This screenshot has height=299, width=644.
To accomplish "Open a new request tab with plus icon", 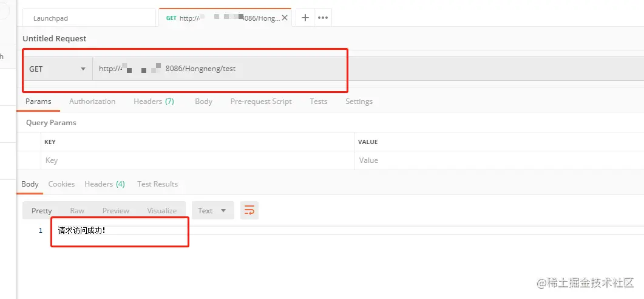I will (305, 18).
